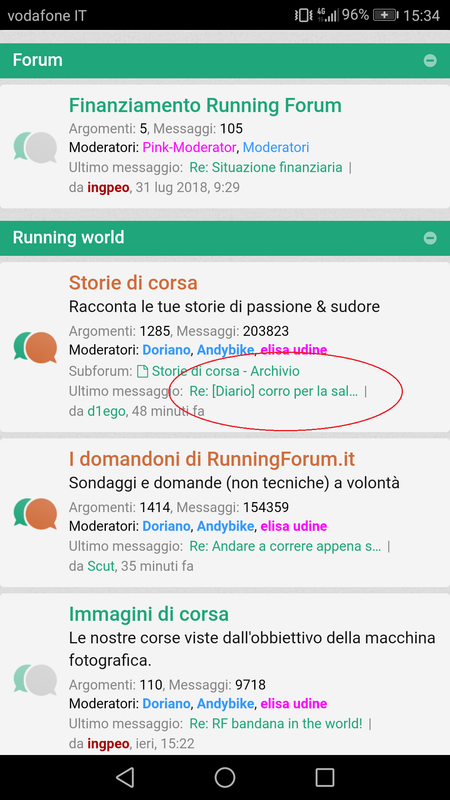Tap the vibrate mode status icon
Image resolution: width=450 pixels, height=800 pixels.
[x=303, y=15]
